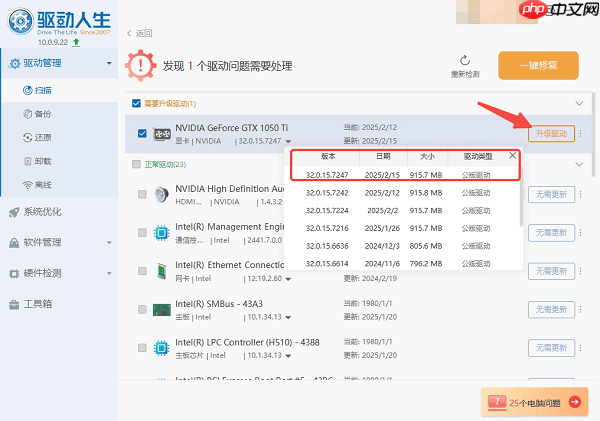This screenshot has width=600, height=421.
Task: Click the orange 一键修复 button
Action: pos(538,65)
